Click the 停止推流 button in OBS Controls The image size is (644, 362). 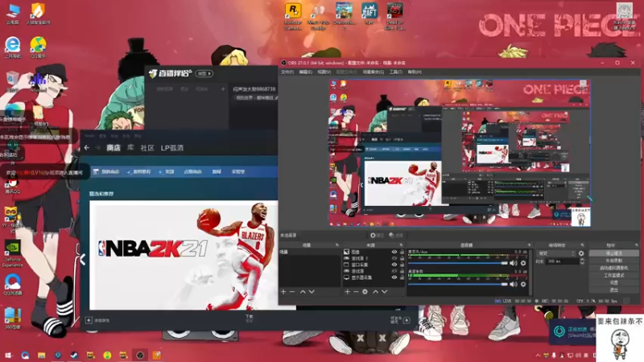613,253
